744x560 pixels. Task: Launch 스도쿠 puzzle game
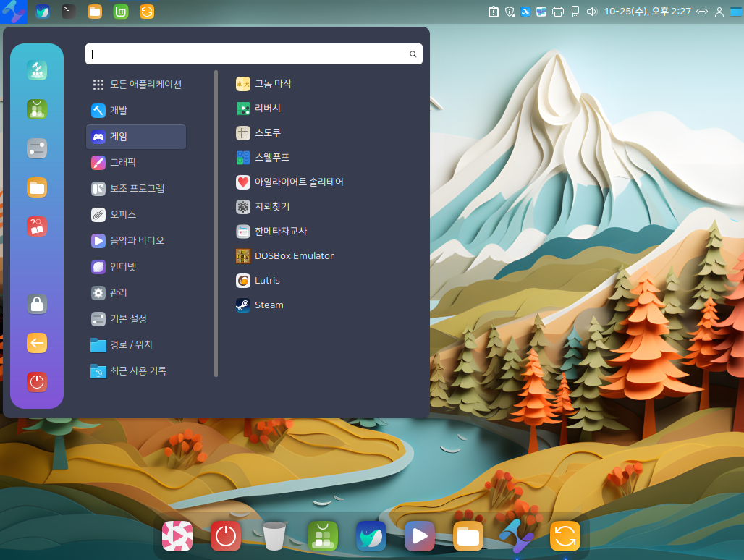coord(267,133)
